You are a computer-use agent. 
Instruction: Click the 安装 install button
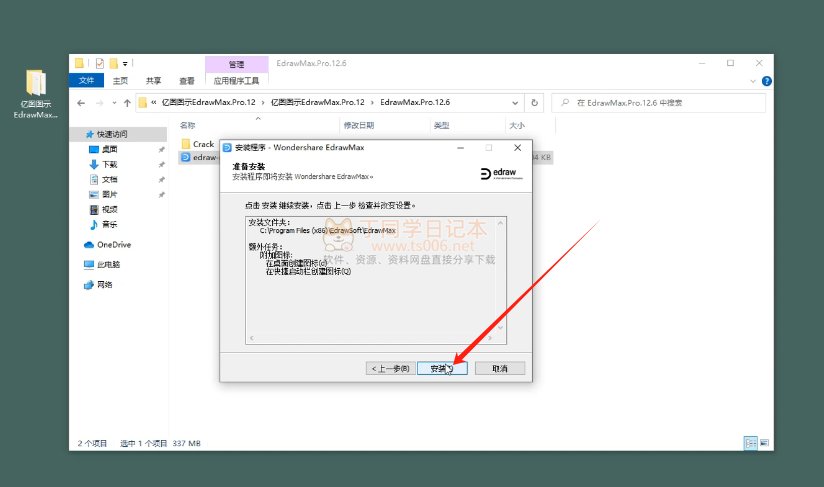(442, 368)
